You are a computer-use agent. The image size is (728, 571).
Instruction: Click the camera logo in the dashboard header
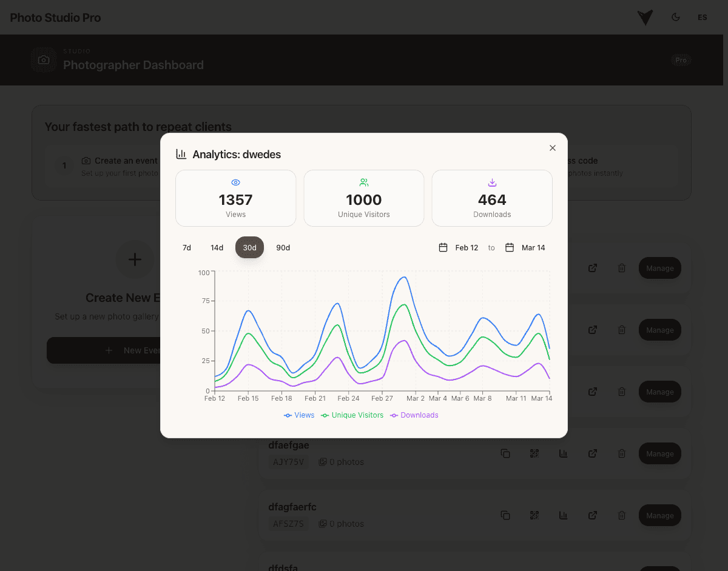(43, 60)
